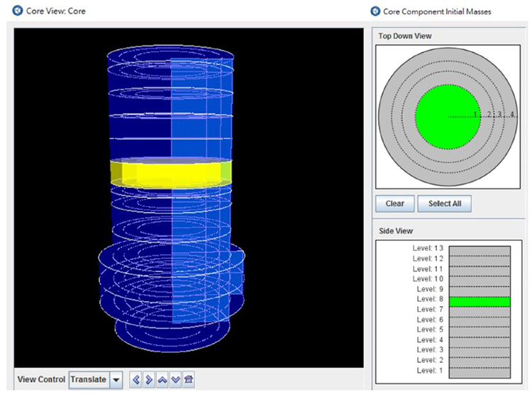Select the Level 11 bar in Side View
The image size is (532, 394).
(480, 270)
